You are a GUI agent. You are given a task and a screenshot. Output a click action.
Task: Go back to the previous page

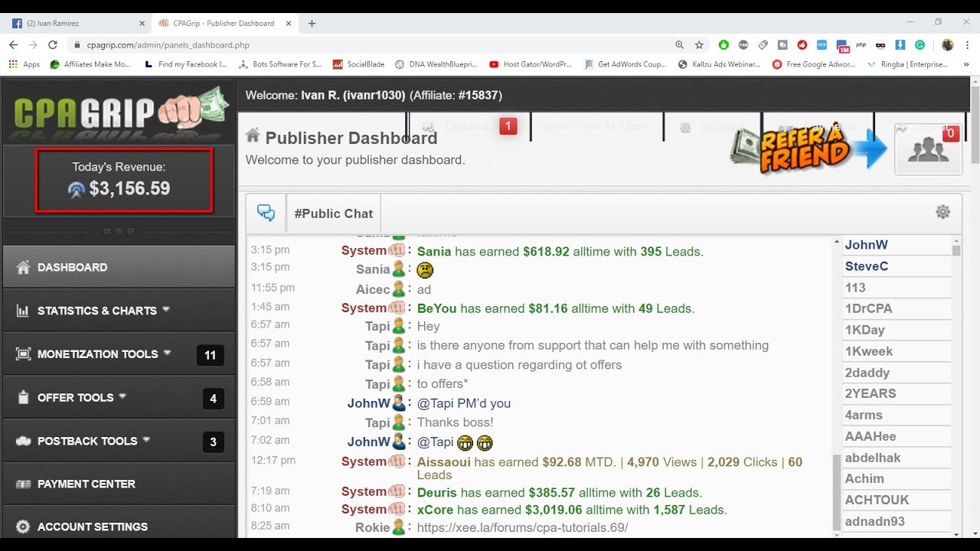pyautogui.click(x=14, y=45)
